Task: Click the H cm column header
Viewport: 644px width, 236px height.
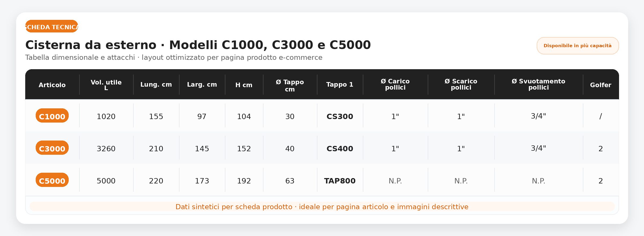Action: (244, 85)
